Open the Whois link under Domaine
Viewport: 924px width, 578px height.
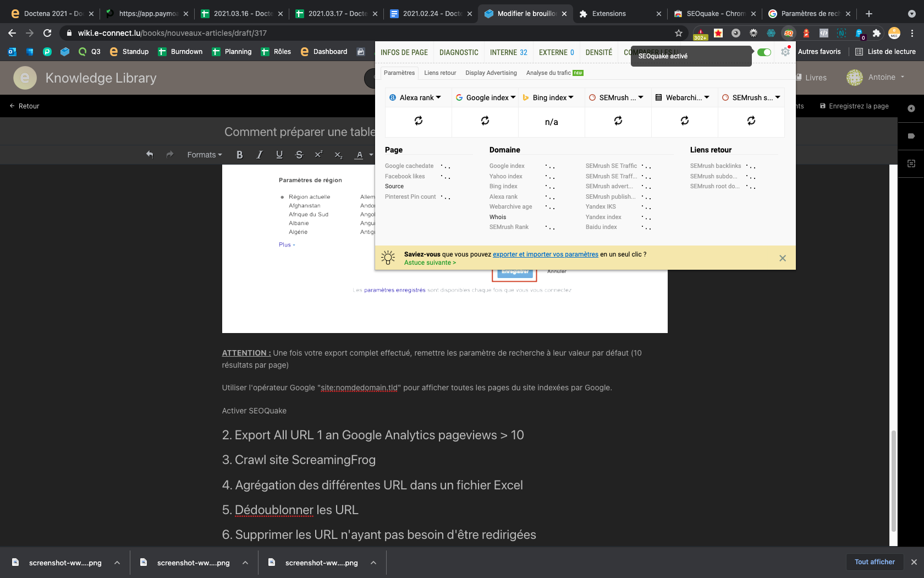click(498, 217)
